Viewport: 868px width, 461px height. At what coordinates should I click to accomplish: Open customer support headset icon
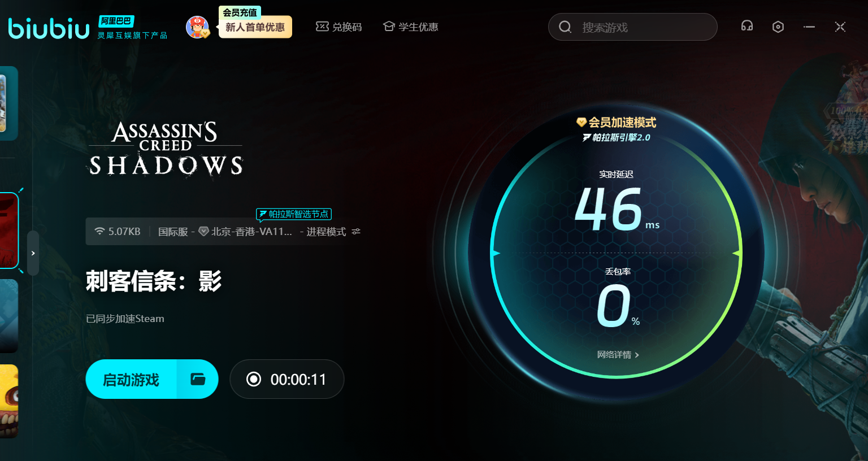point(747,26)
